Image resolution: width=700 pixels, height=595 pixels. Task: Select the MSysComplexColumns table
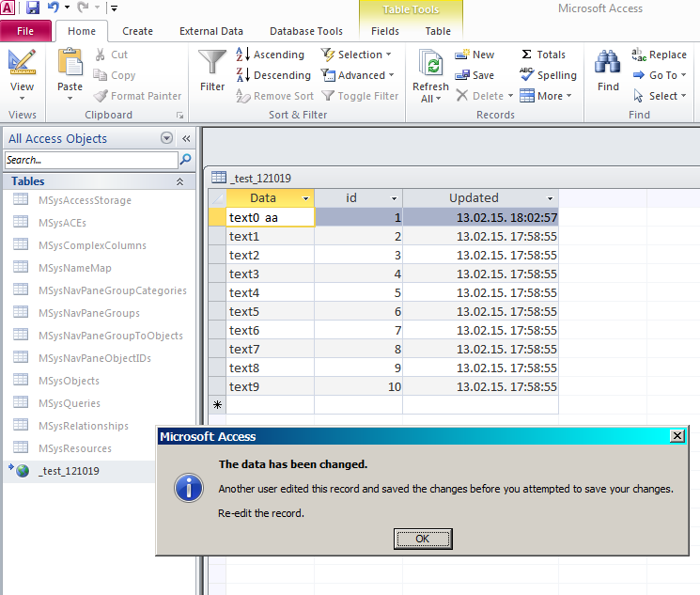click(x=92, y=245)
